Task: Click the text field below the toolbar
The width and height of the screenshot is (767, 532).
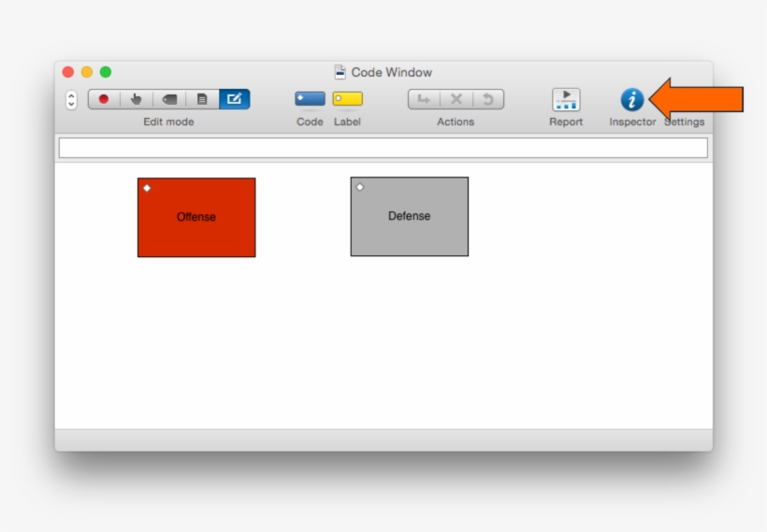Action: pyautogui.click(x=383, y=148)
